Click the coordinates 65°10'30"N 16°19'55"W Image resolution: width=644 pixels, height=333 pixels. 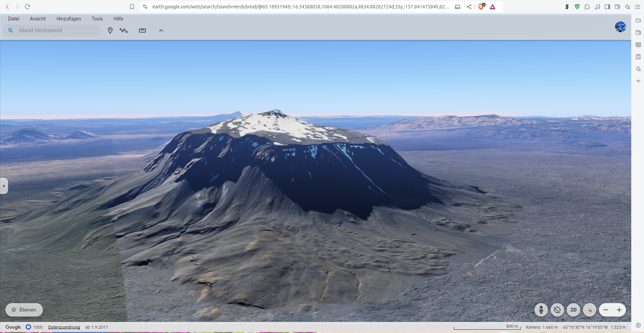[585, 327]
